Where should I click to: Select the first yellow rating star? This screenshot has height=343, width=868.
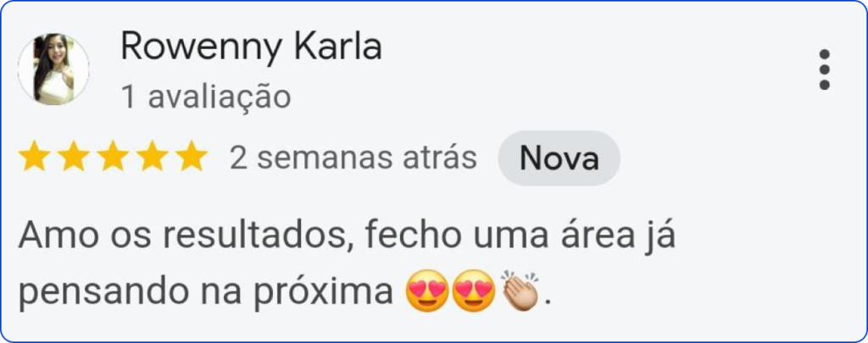point(34,156)
